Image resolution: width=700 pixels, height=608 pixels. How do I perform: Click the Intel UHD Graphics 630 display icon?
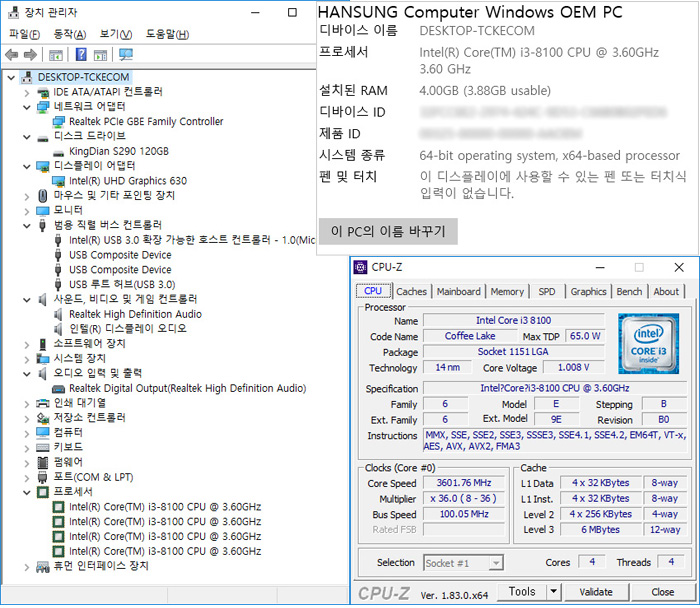[58, 181]
